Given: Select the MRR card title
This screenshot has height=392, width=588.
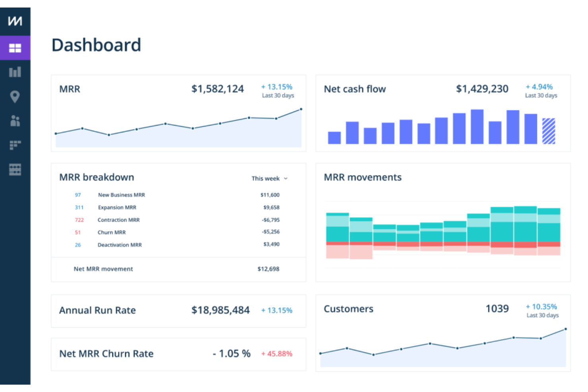Looking at the screenshot, I should point(70,89).
